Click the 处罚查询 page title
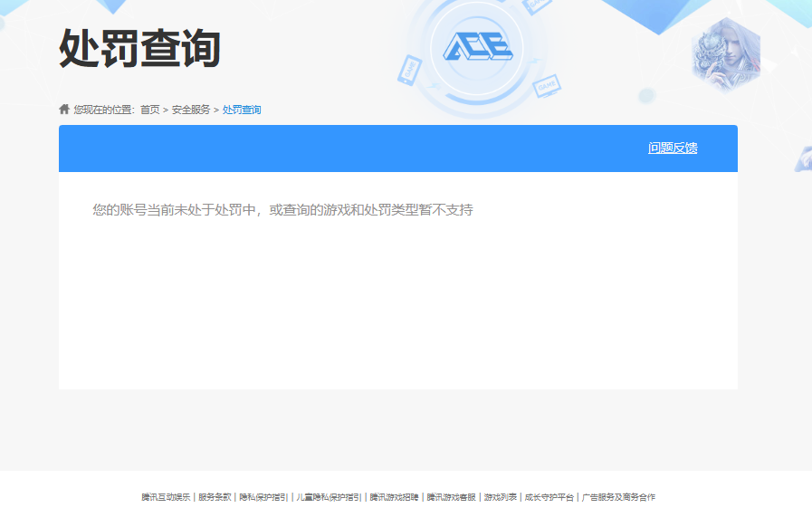 pos(139,48)
